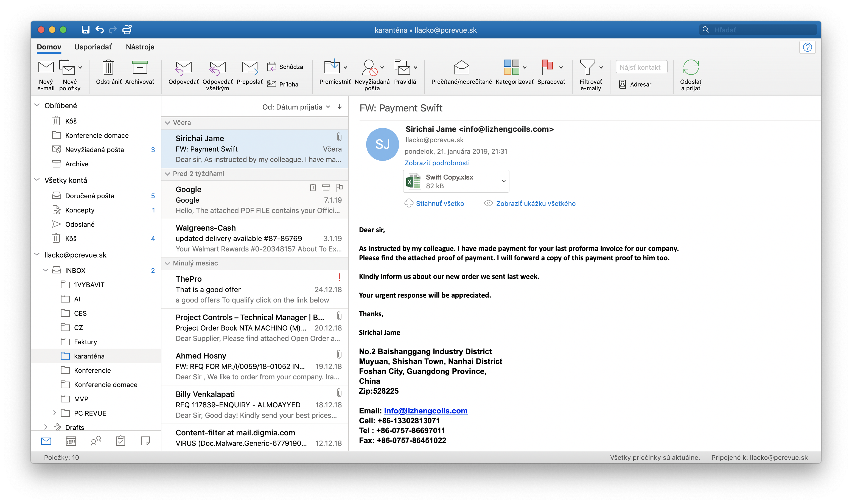
Task: Click the Odstrániť trash icon
Action: coord(108,67)
